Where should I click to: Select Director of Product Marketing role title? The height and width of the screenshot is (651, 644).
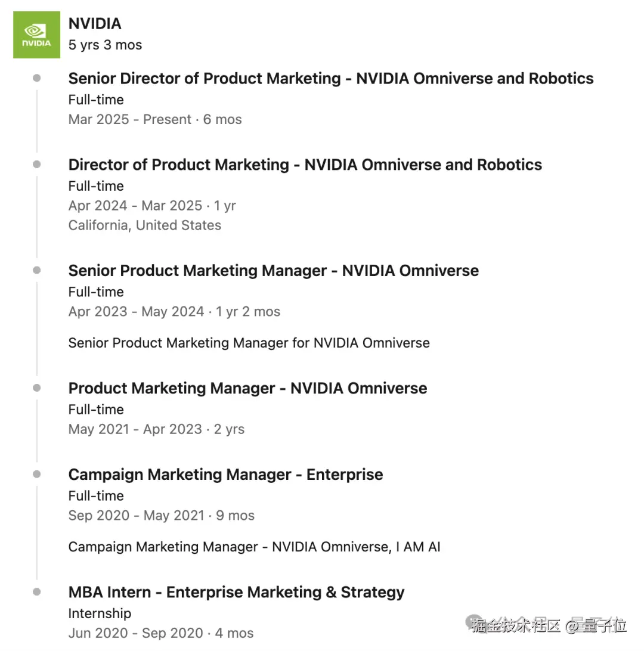(x=305, y=165)
